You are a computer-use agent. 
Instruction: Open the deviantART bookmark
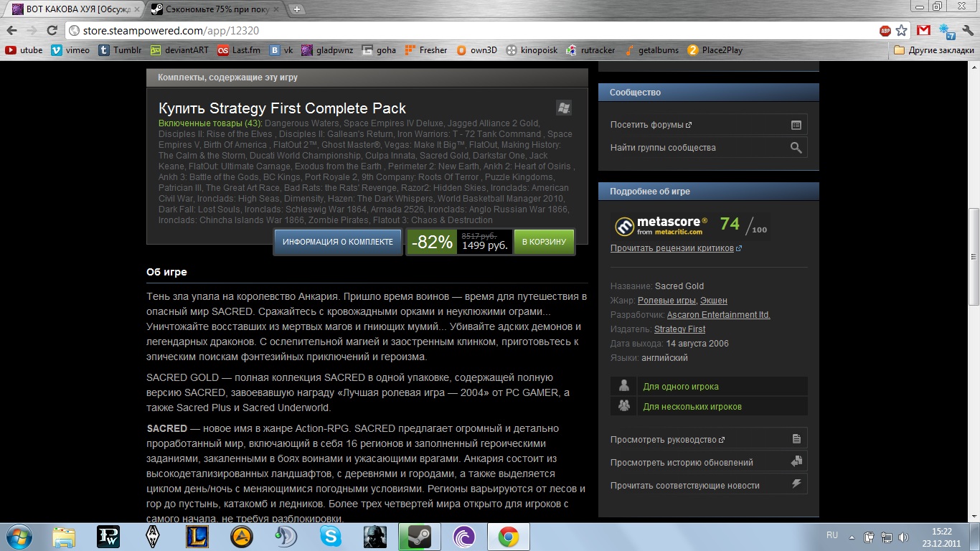tap(179, 50)
